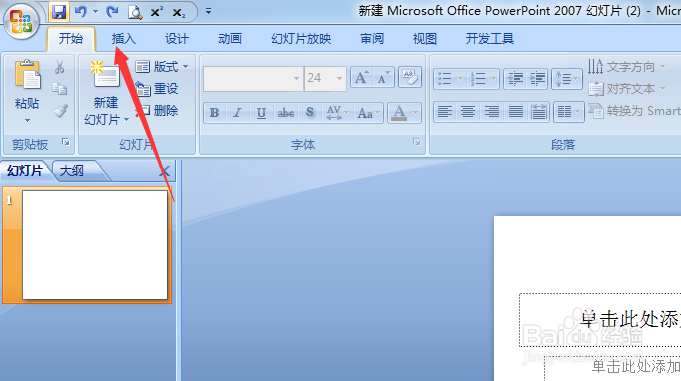Open the 视图 ribbon tab
The image size is (681, 381).
point(424,39)
